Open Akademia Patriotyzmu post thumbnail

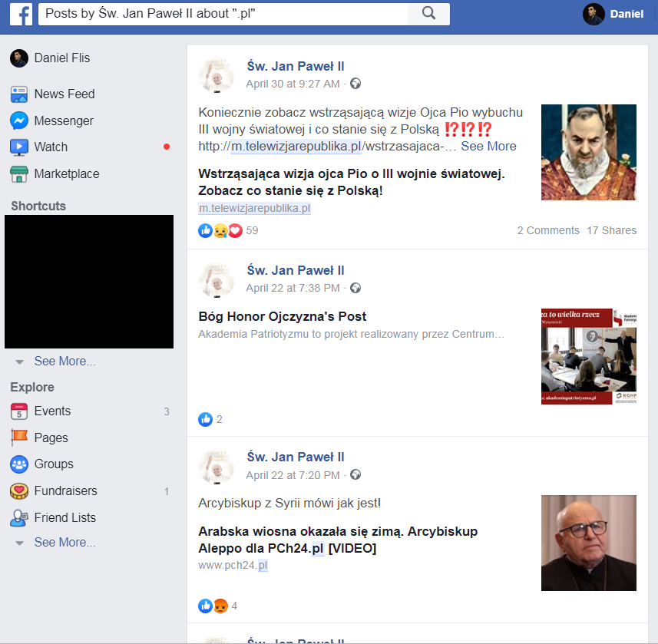[x=589, y=357]
